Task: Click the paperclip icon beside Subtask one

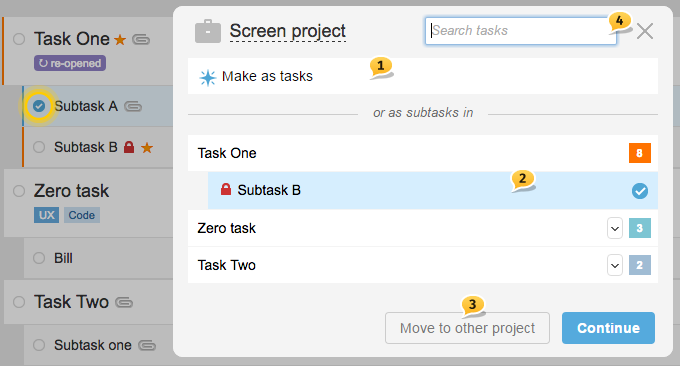Action: 147,345
